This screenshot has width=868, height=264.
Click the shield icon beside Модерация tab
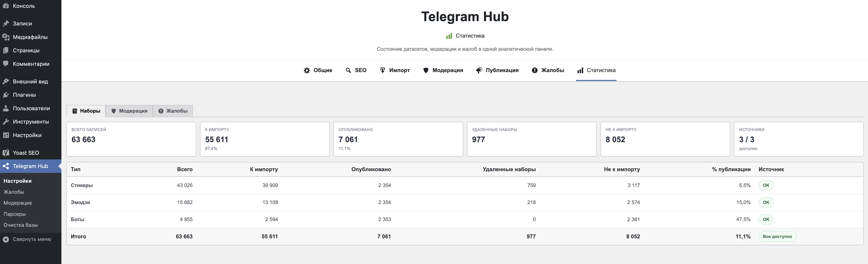(426, 70)
